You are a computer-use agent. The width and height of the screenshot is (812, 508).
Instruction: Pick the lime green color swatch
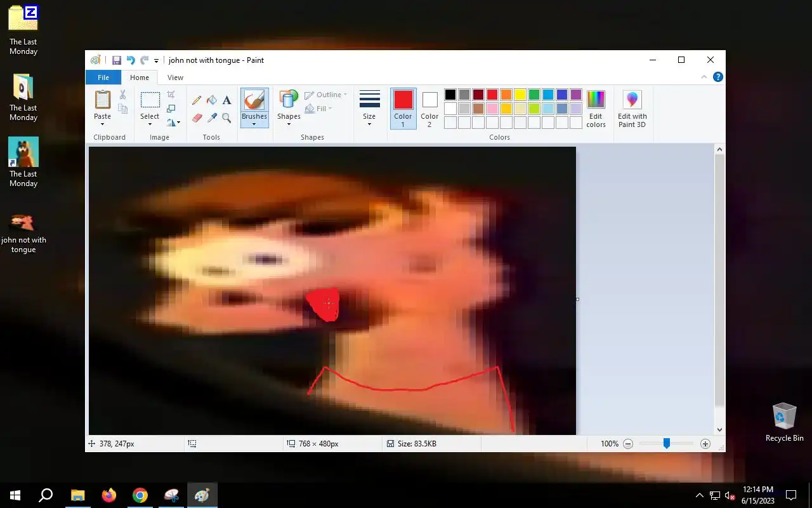point(534,109)
